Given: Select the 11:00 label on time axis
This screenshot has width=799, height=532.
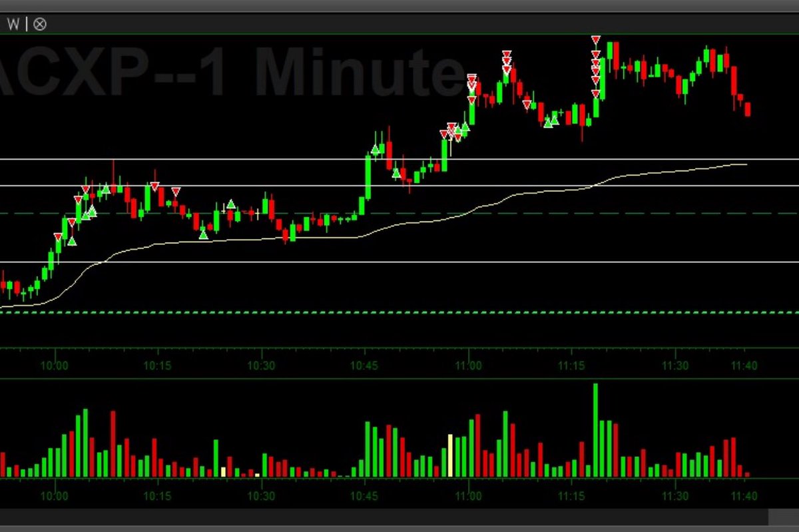Looking at the screenshot, I should tap(468, 365).
